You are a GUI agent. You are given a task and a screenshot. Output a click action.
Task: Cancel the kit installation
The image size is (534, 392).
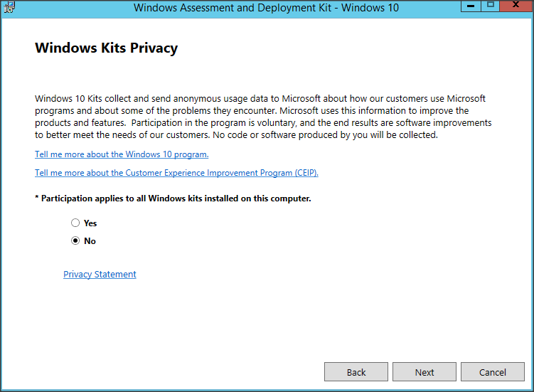[x=493, y=372]
